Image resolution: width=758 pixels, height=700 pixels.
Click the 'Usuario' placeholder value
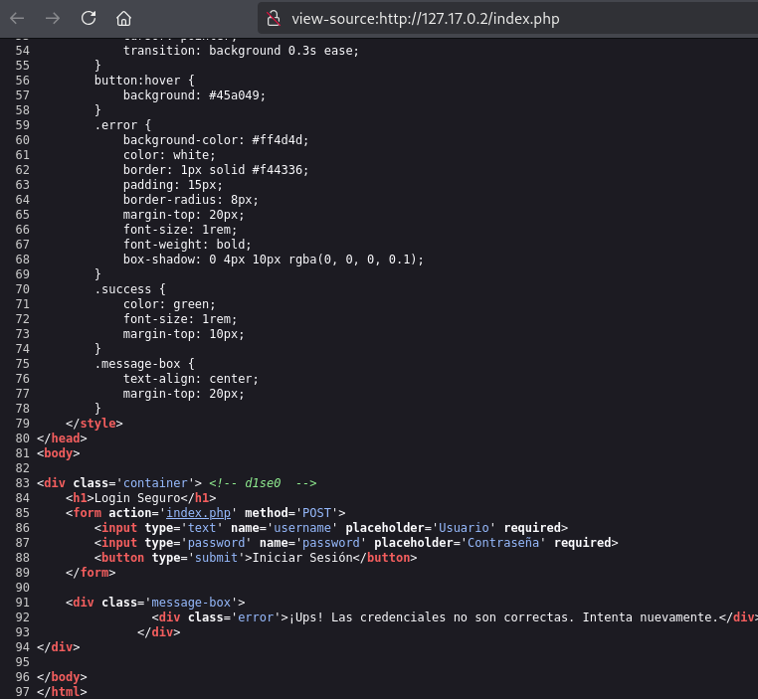464,528
